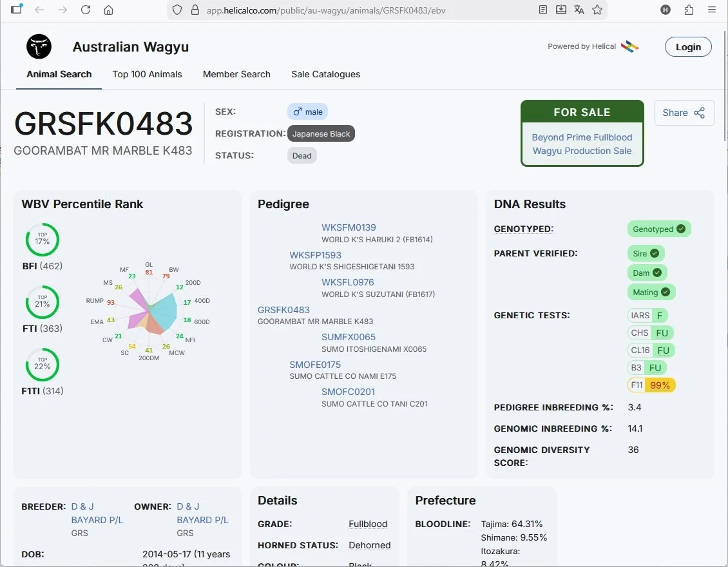The image size is (728, 567).
Task: Click the shield tracking protection icon
Action: point(177,10)
